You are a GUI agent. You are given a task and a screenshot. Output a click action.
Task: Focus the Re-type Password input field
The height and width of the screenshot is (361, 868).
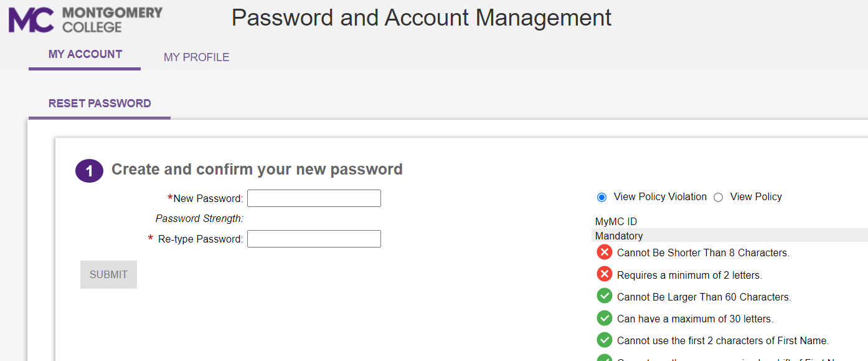tap(314, 239)
